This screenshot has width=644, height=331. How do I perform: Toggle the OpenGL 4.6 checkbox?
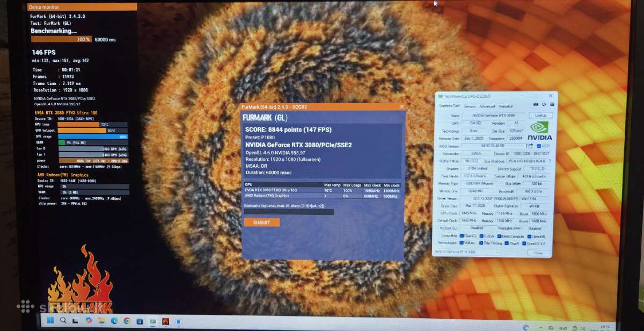[x=524, y=243]
